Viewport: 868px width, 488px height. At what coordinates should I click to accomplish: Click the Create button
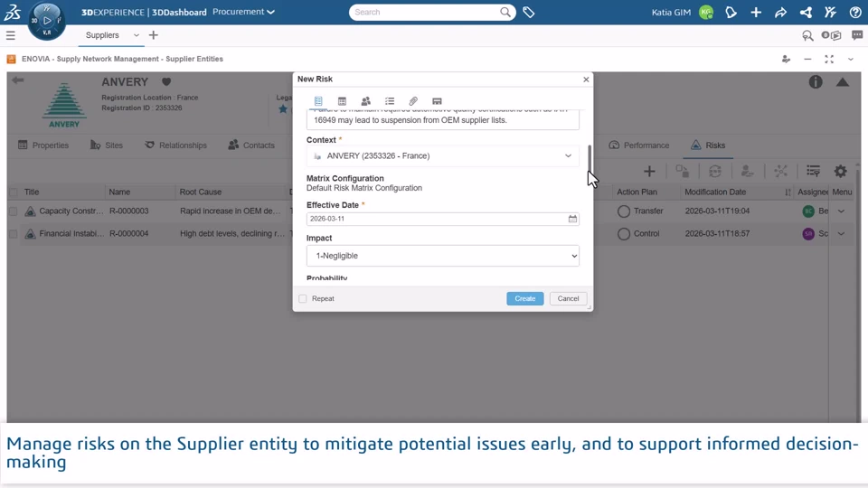point(524,299)
